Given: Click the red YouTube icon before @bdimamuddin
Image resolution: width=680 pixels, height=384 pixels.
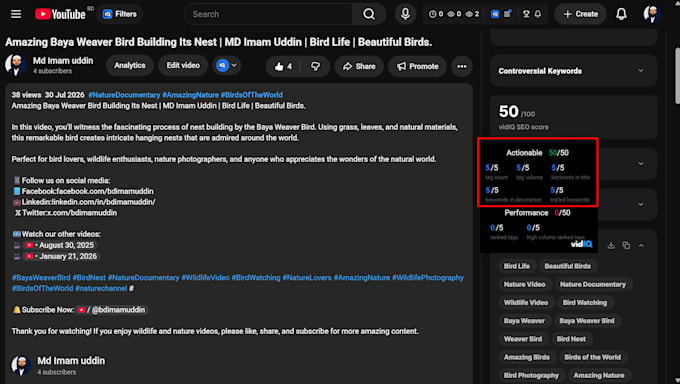Looking at the screenshot, I should (81, 310).
